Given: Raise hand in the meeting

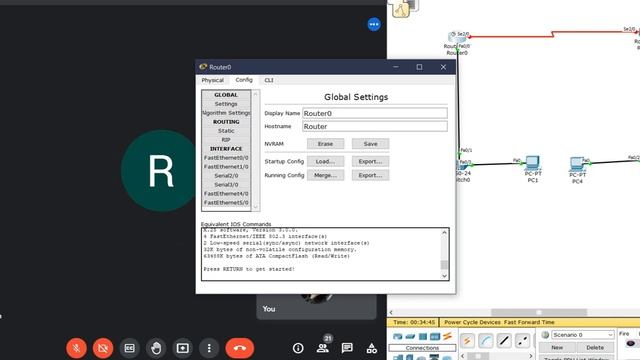Looking at the screenshot, I should [x=156, y=348].
